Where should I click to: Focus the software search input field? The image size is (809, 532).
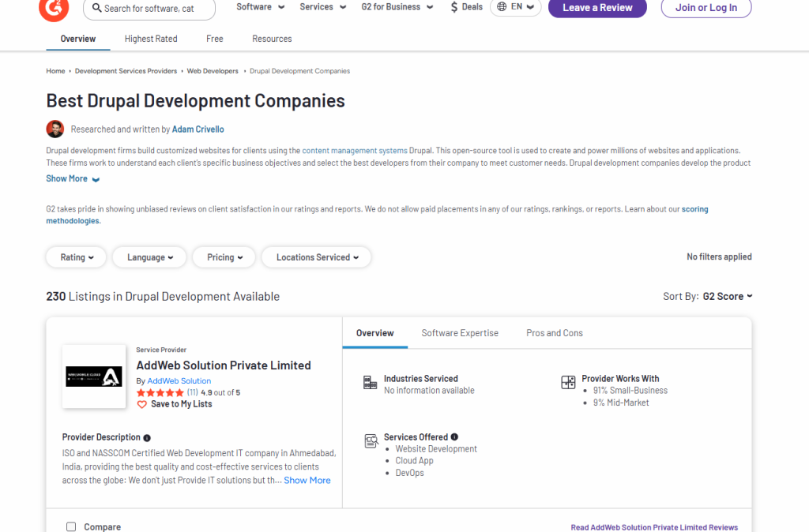pos(154,9)
